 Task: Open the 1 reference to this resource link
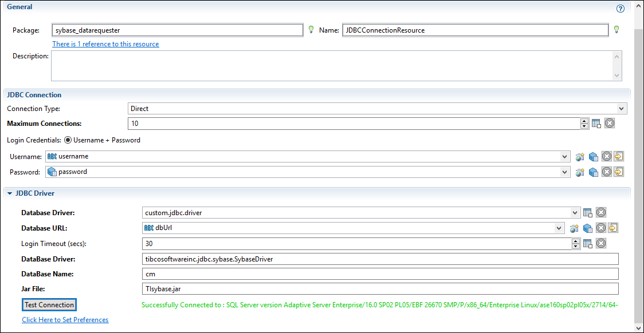(x=105, y=44)
